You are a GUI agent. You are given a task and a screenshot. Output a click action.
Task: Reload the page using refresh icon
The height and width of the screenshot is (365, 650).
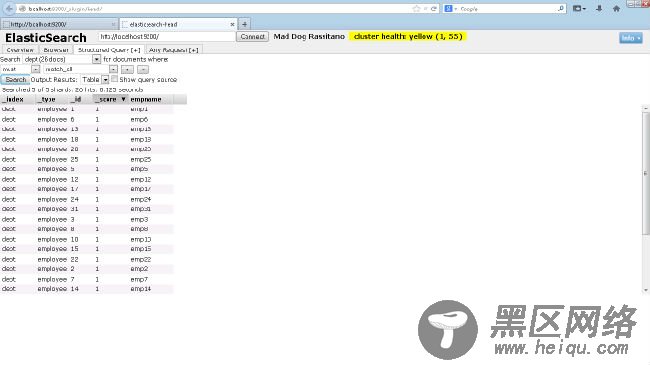coord(434,9)
